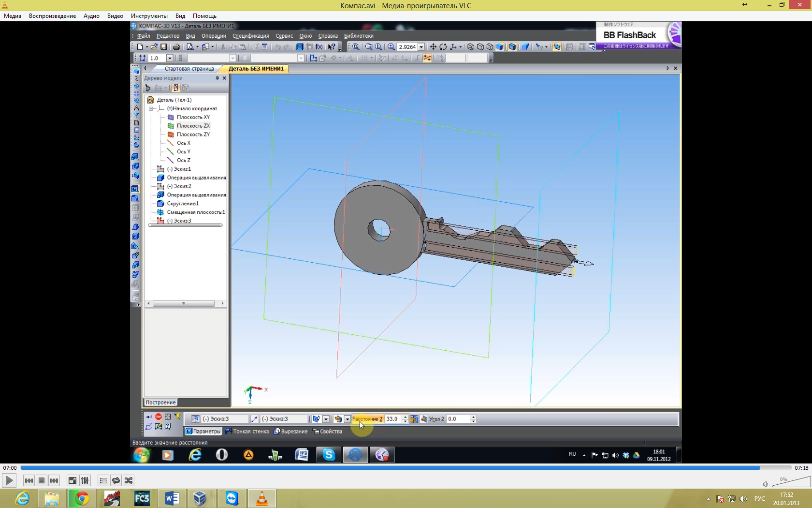Click the auto-create lightning icon
Screen dimensions: 812x508
tap(177, 417)
